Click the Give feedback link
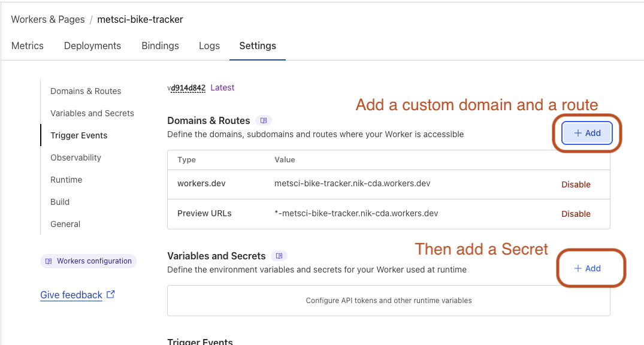The height and width of the screenshot is (345, 644). (x=71, y=294)
